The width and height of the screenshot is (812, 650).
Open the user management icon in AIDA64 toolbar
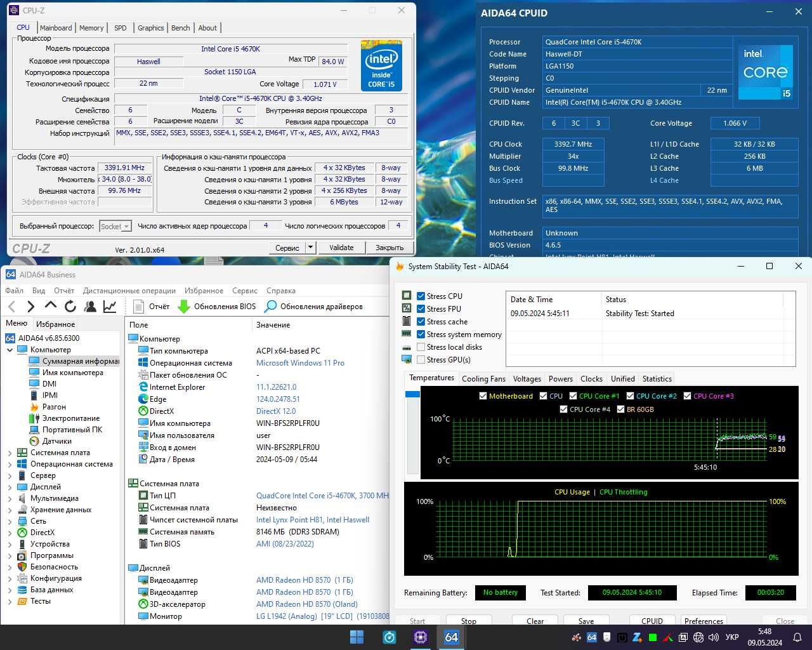click(x=90, y=307)
